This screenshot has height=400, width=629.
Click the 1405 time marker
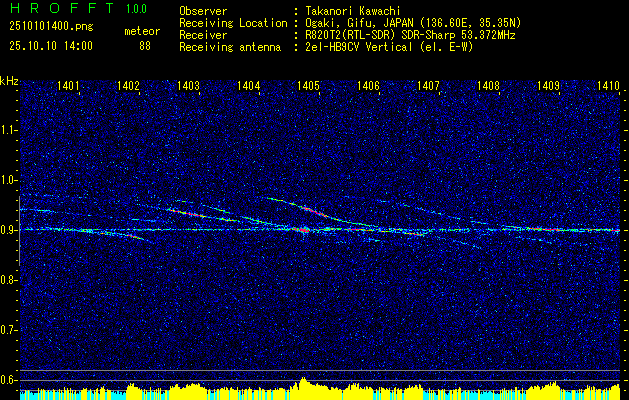pyautogui.click(x=308, y=85)
